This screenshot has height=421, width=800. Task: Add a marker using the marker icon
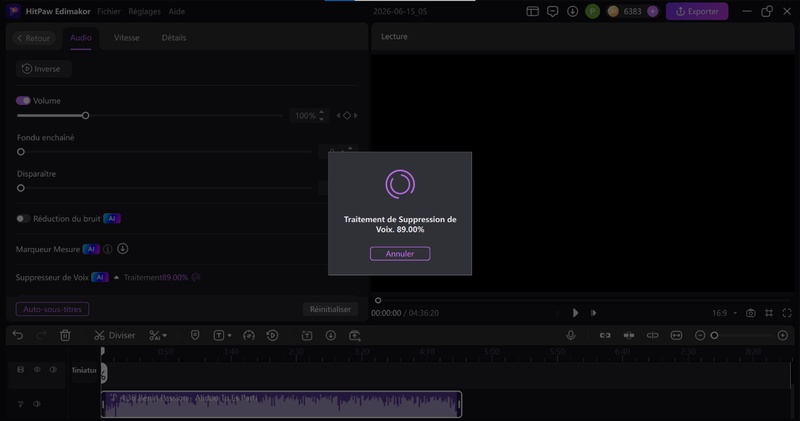pos(195,335)
